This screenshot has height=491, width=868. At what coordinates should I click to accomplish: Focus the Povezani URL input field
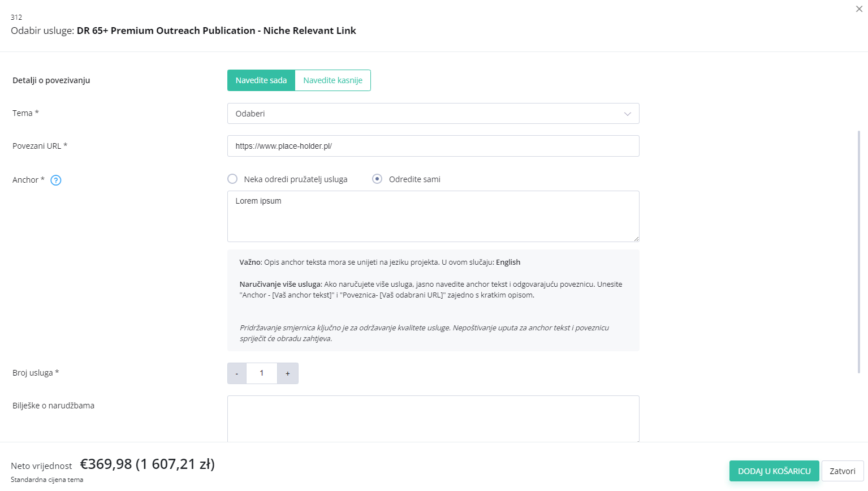[x=433, y=146]
